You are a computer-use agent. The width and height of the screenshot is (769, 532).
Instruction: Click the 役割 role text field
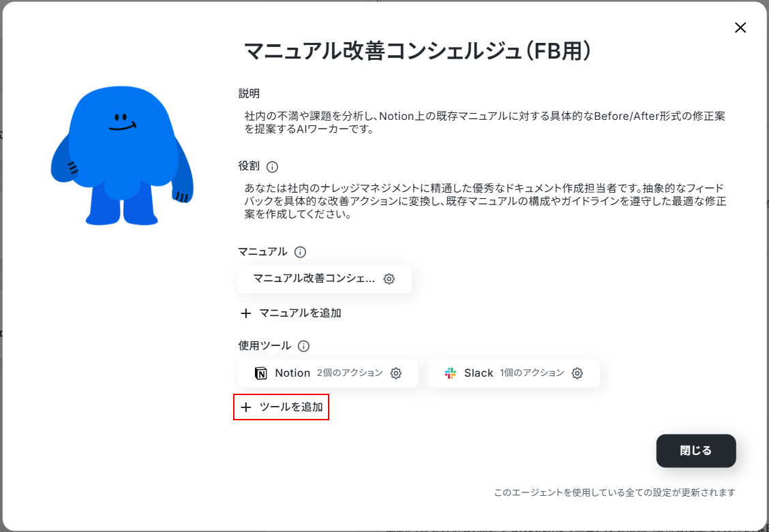point(485,202)
